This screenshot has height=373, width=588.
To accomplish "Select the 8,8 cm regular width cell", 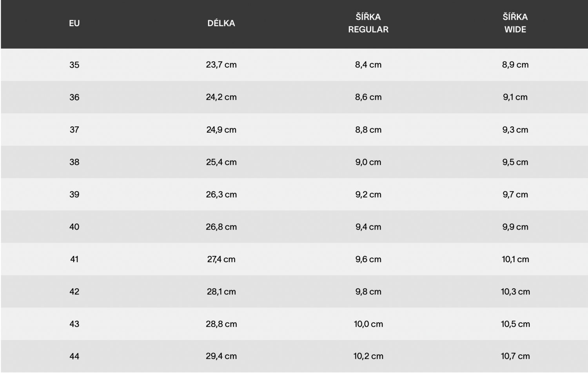I will 368,130.
